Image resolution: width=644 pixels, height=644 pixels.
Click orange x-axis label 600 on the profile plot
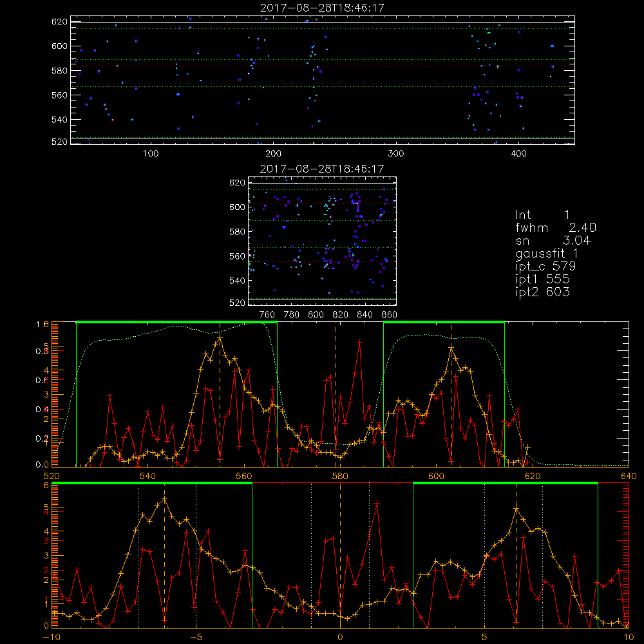[436, 477]
